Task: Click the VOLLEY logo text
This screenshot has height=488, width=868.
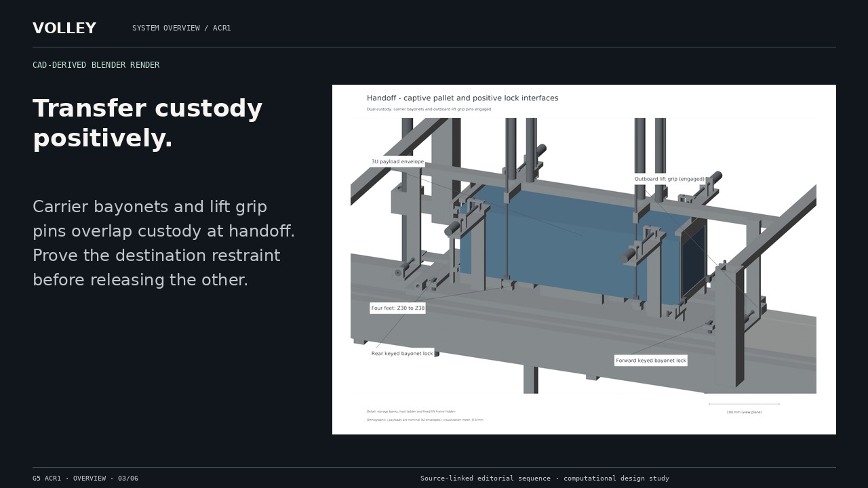Action: pyautogui.click(x=64, y=28)
